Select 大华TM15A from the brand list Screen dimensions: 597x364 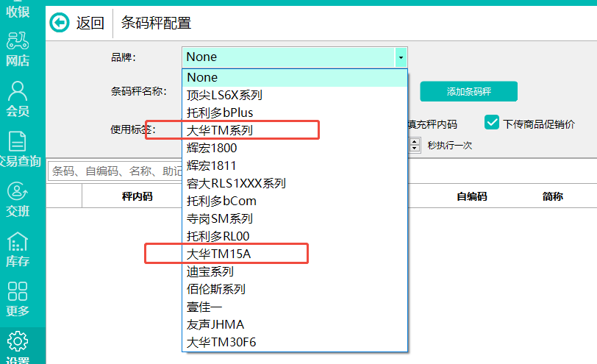(295, 254)
